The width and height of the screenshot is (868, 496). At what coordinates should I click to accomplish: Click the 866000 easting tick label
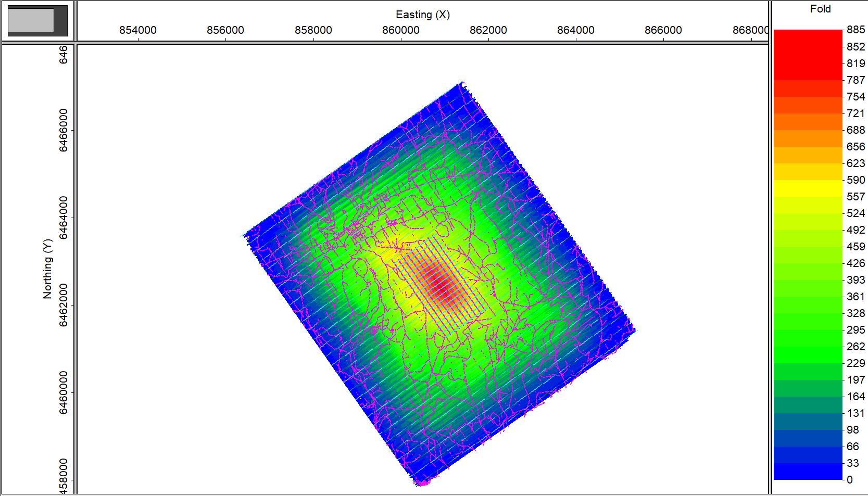663,30
